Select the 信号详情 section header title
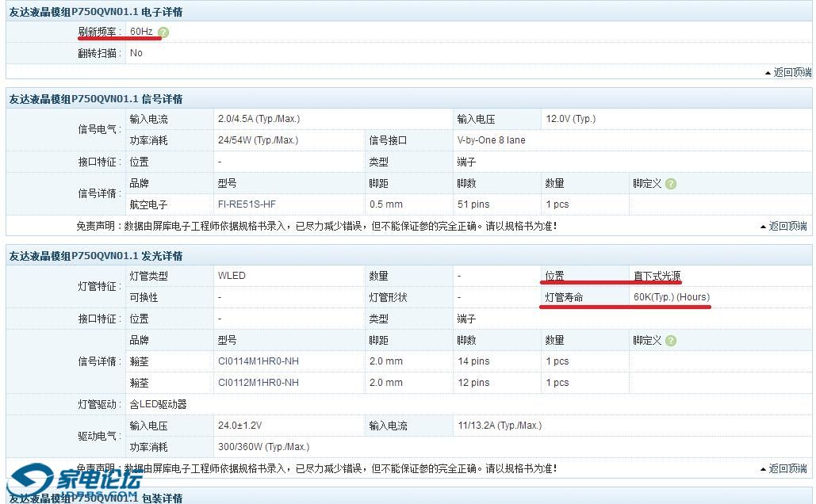Image resolution: width=816 pixels, height=504 pixels. (96, 99)
